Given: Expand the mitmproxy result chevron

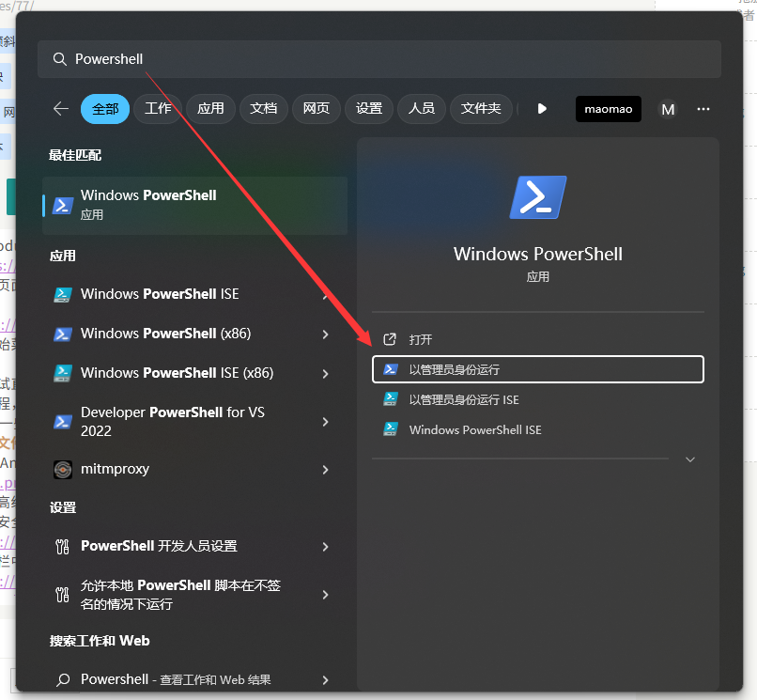Looking at the screenshot, I should coord(325,470).
